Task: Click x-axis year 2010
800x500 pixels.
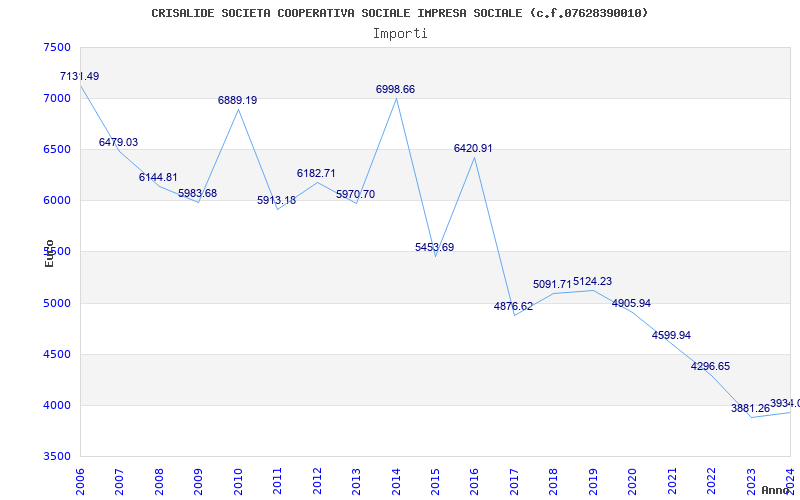Action: click(x=238, y=481)
